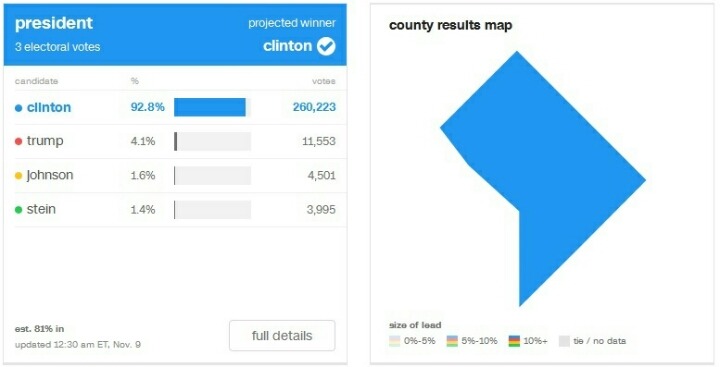This screenshot has width=720, height=367.
Task: Click the county results map title
Action: [x=450, y=25]
